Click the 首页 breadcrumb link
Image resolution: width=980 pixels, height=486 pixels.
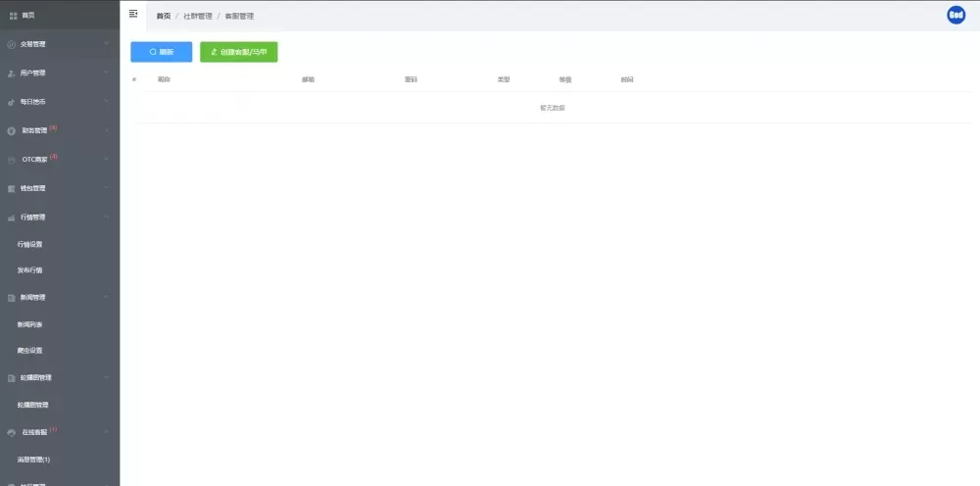(x=164, y=16)
